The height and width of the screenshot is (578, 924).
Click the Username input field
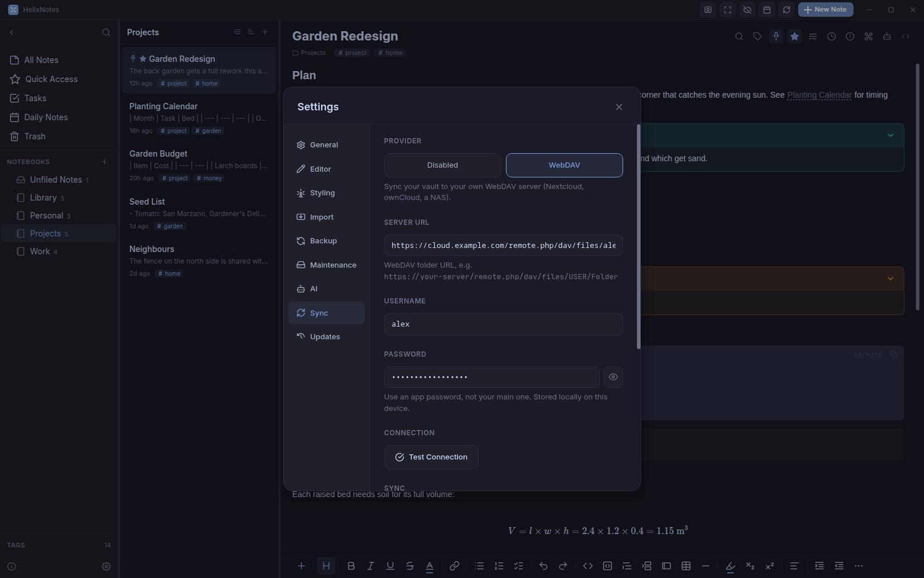[x=504, y=324]
